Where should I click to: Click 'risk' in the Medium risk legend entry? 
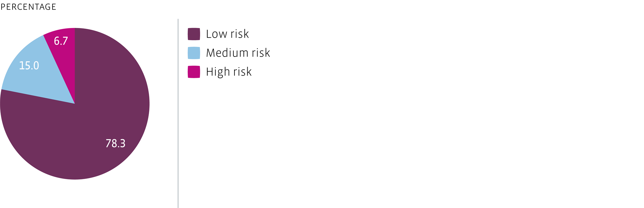pos(261,53)
